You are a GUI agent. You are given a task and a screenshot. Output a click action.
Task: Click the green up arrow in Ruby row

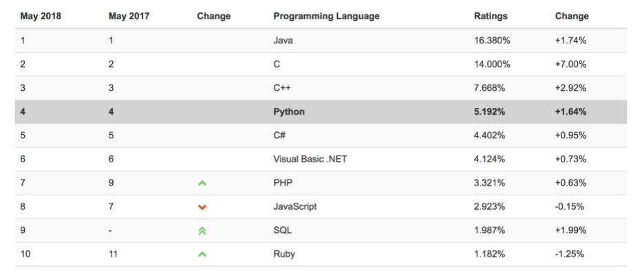point(202,254)
